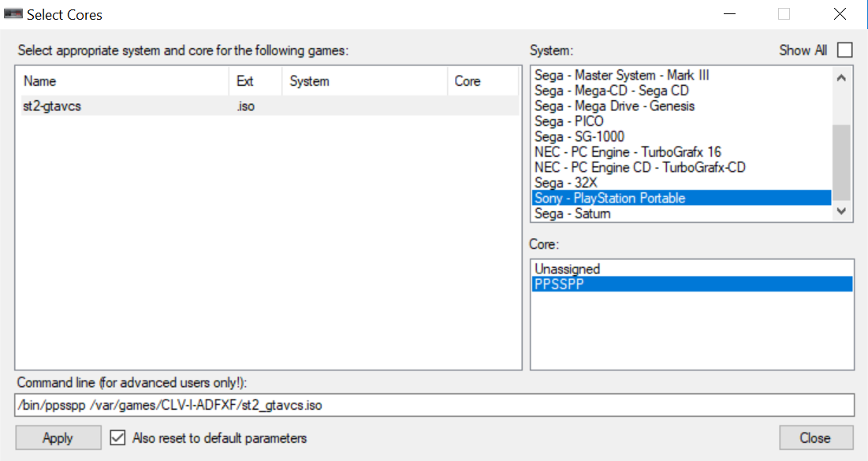The image size is (868, 461).
Task: Choose NEC - PC Engine - TurboGrafx 16
Action: tap(681, 152)
